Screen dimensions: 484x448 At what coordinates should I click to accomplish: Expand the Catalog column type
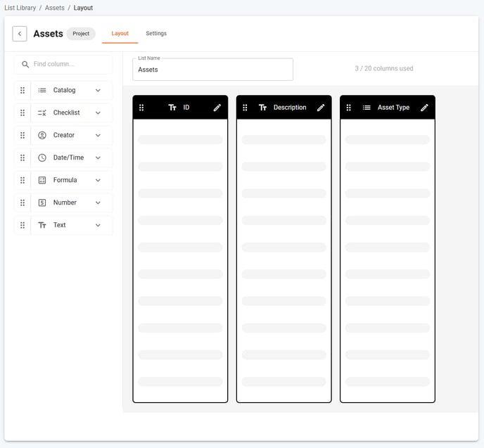[x=98, y=91]
